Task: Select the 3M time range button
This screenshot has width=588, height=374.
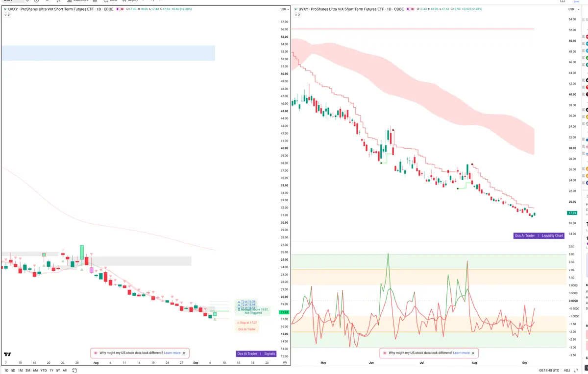Action: (27, 371)
